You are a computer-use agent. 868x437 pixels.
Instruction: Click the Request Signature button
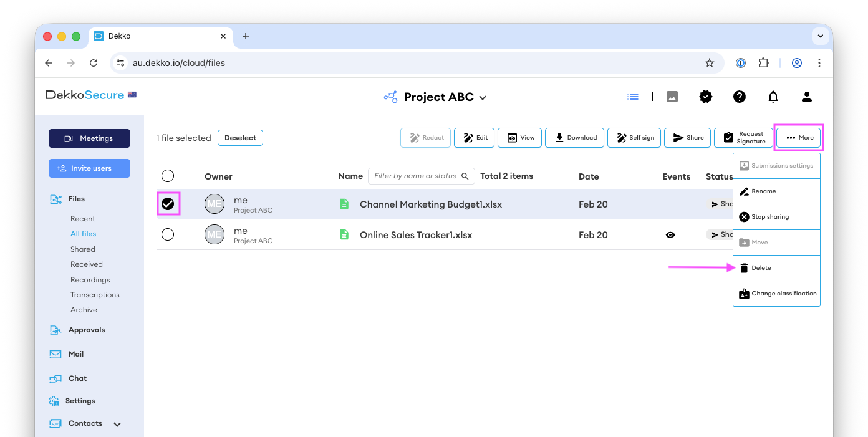click(743, 138)
